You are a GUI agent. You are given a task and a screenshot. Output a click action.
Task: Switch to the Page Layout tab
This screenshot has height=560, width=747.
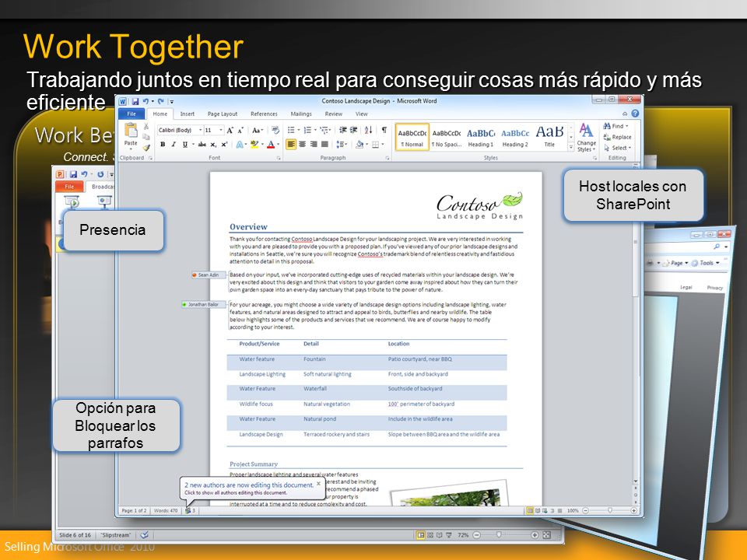click(x=223, y=114)
